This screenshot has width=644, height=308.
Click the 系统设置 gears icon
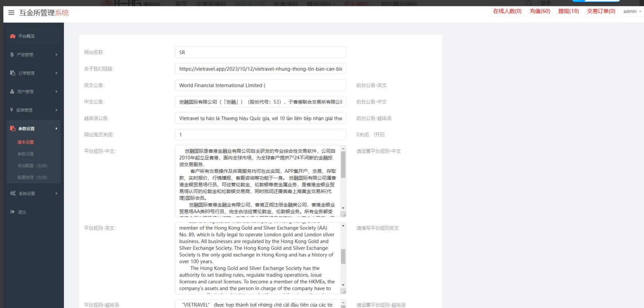13,193
